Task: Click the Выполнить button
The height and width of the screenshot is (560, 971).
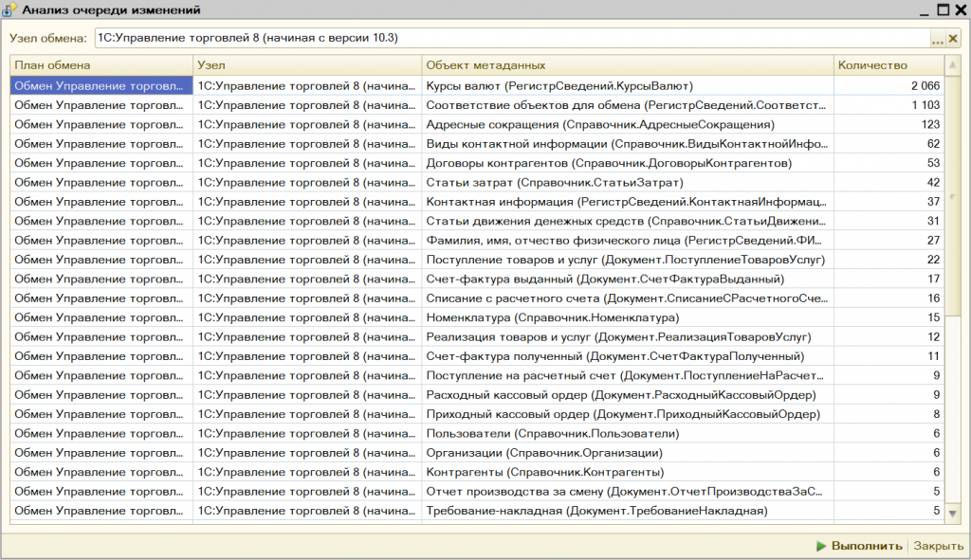Action: click(859, 546)
